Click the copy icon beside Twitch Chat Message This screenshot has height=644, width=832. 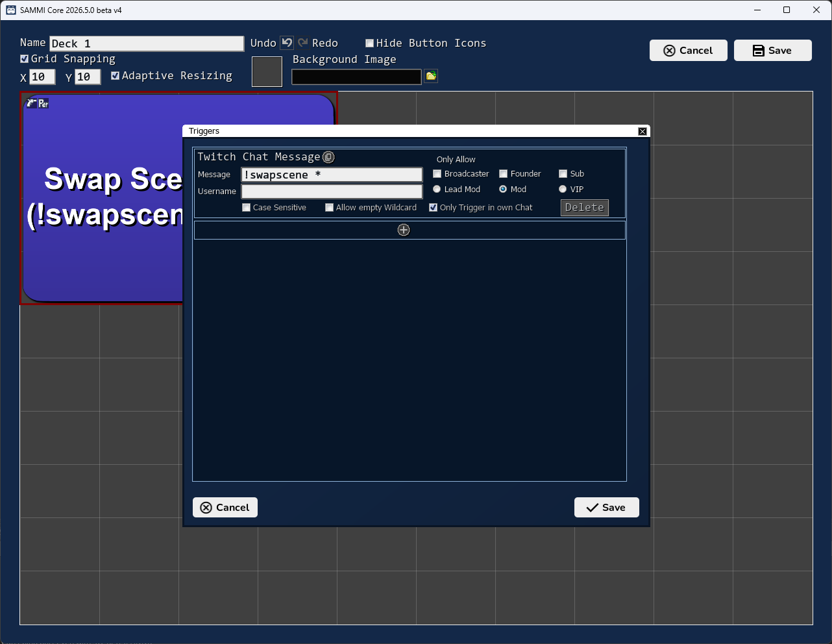click(x=328, y=157)
